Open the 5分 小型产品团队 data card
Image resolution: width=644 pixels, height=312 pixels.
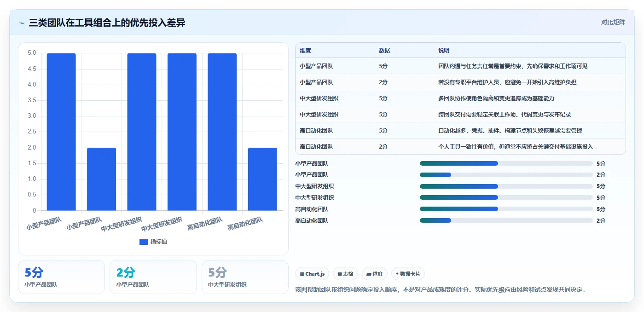pos(61,277)
